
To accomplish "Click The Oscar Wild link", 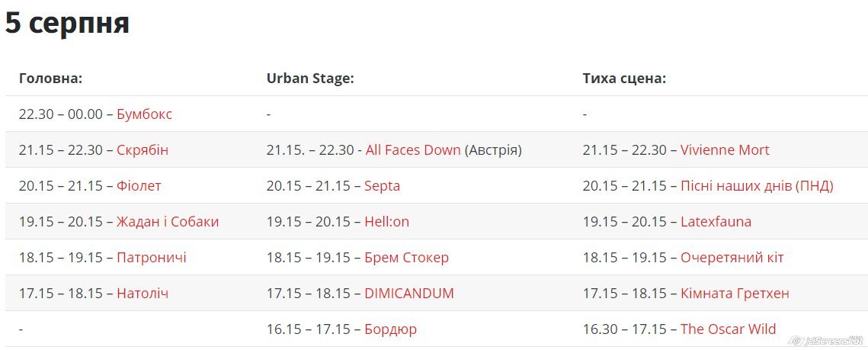I will coord(728,329).
